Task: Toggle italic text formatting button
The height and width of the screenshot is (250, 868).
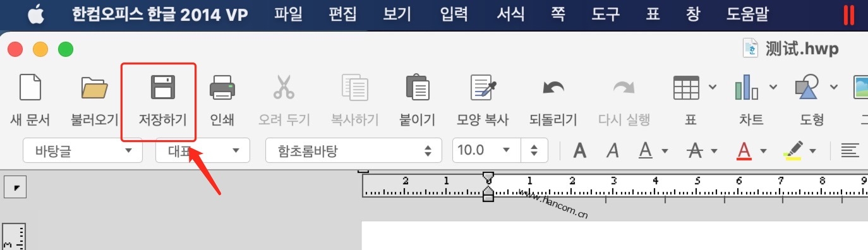Action: [x=612, y=150]
